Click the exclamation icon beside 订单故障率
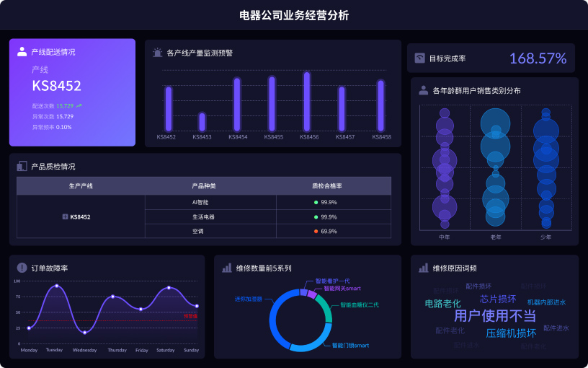The image size is (588, 368). coord(22,268)
